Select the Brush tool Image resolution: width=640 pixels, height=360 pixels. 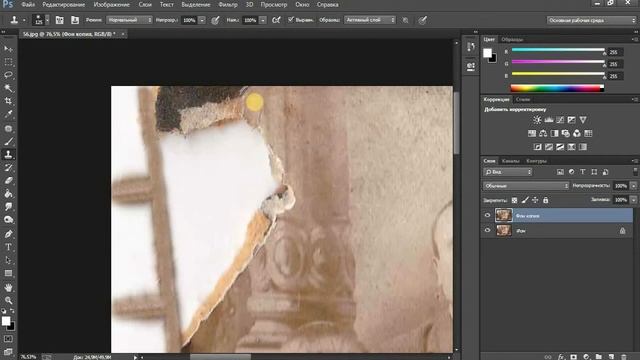(x=8, y=142)
